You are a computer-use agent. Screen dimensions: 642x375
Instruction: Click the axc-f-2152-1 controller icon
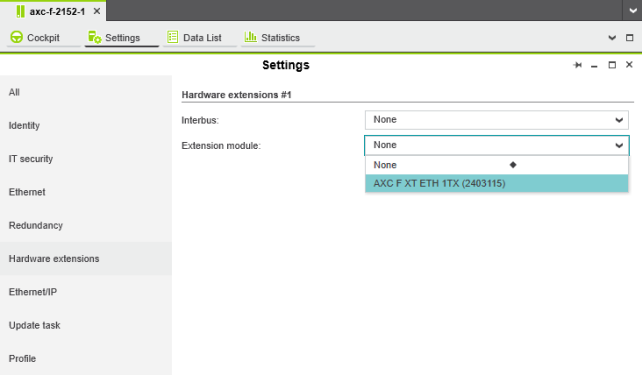tap(20, 11)
